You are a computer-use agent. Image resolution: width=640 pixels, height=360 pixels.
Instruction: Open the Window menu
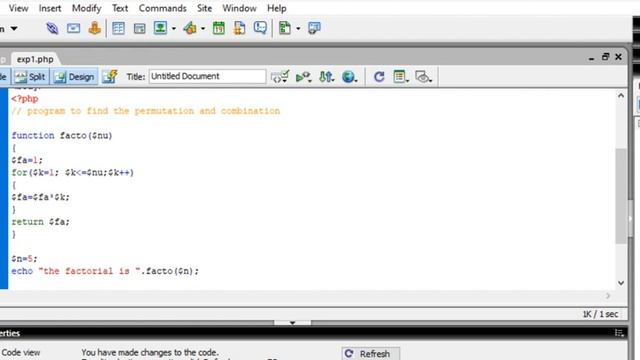(x=239, y=8)
